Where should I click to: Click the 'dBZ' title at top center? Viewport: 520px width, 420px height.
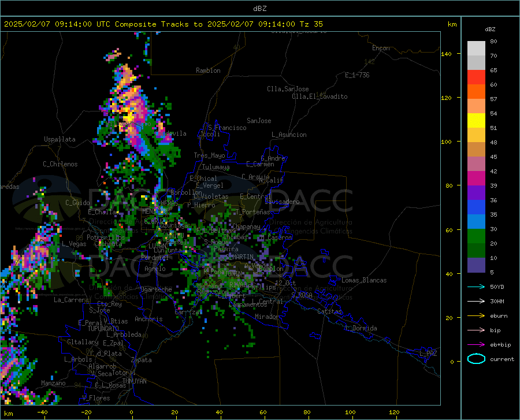[x=260, y=9]
